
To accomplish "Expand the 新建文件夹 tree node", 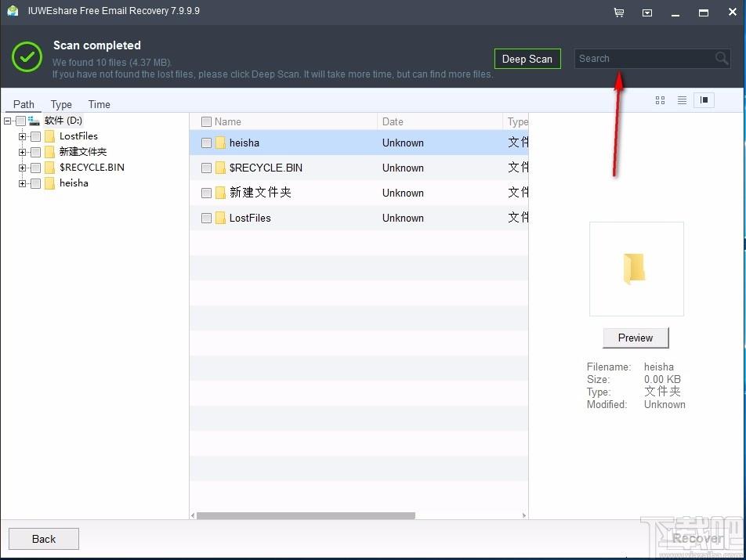I will (x=22, y=152).
